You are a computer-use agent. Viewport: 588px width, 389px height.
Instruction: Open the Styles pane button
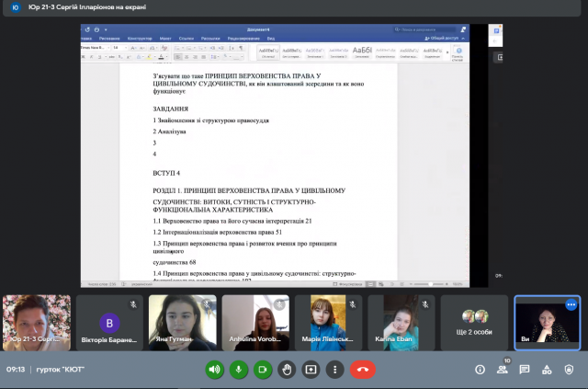458,53
